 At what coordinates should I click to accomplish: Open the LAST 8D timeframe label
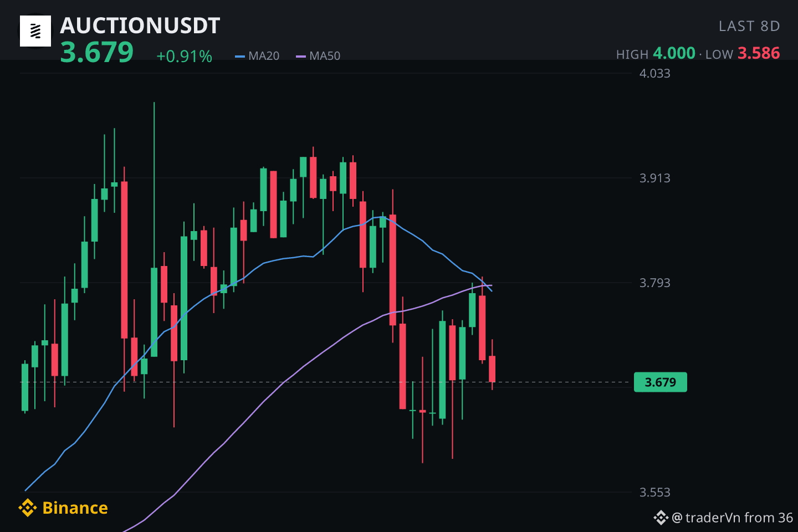point(749,27)
